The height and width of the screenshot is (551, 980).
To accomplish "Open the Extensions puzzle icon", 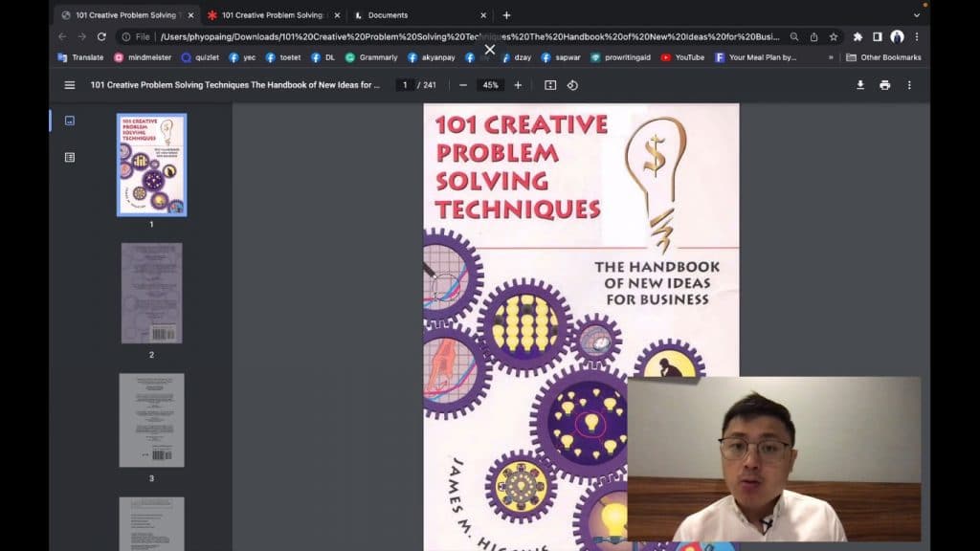I will (857, 37).
